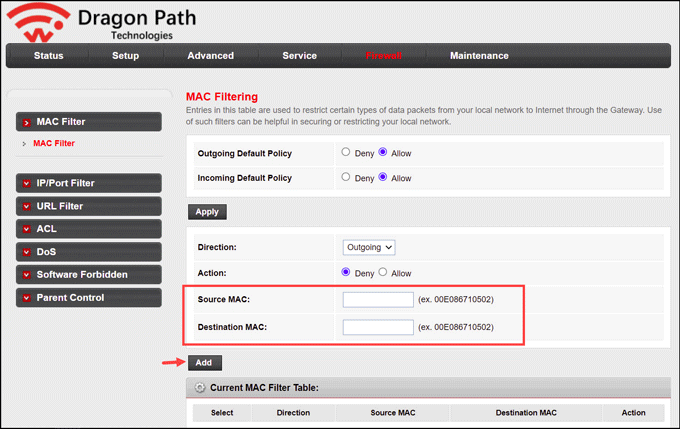Click the Select column header
Screen dimensions: 680x429
pos(222,413)
